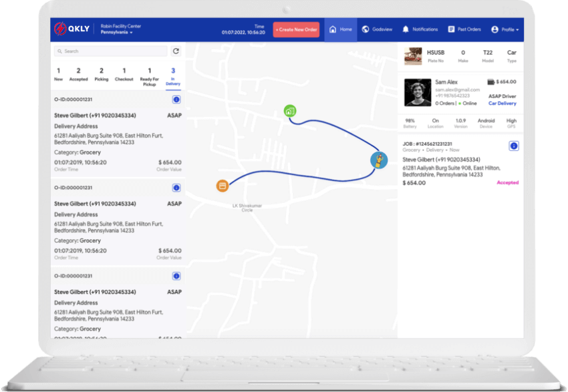Click the Past Orders list icon
Screen dimensions: 568x392
(x=451, y=29)
